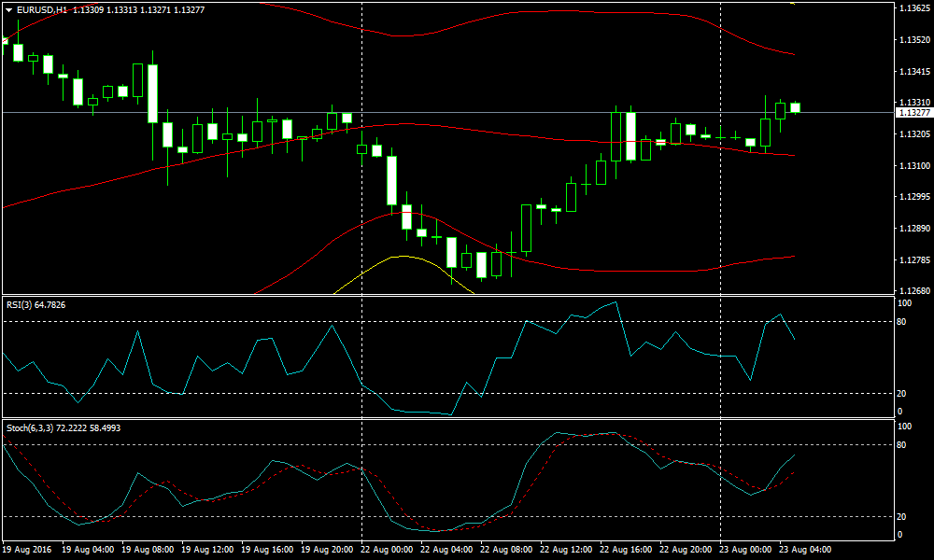The image size is (934, 560).
Task: Click the EURUSD,H1 symbol title text
Action: [x=42, y=9]
